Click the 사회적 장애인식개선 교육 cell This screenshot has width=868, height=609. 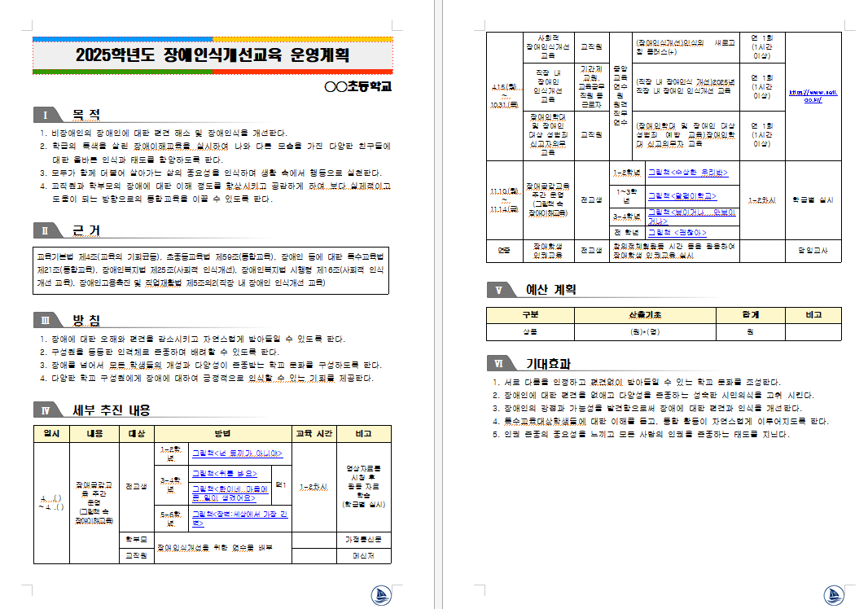click(x=548, y=46)
